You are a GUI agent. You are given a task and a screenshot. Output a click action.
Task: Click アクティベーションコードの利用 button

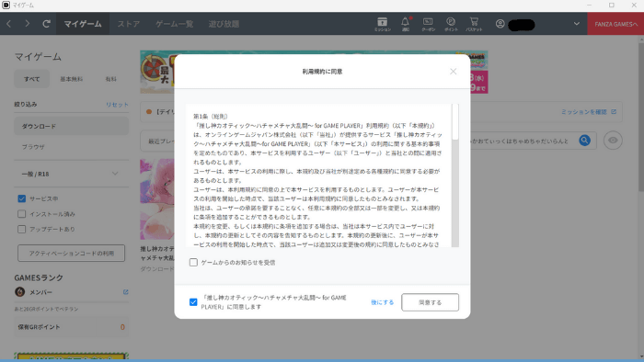point(72,254)
